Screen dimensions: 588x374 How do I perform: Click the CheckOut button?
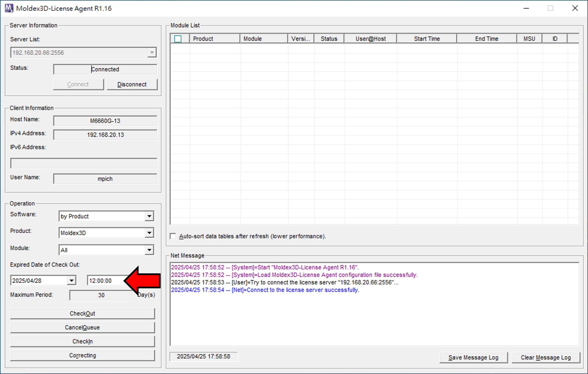click(x=82, y=313)
